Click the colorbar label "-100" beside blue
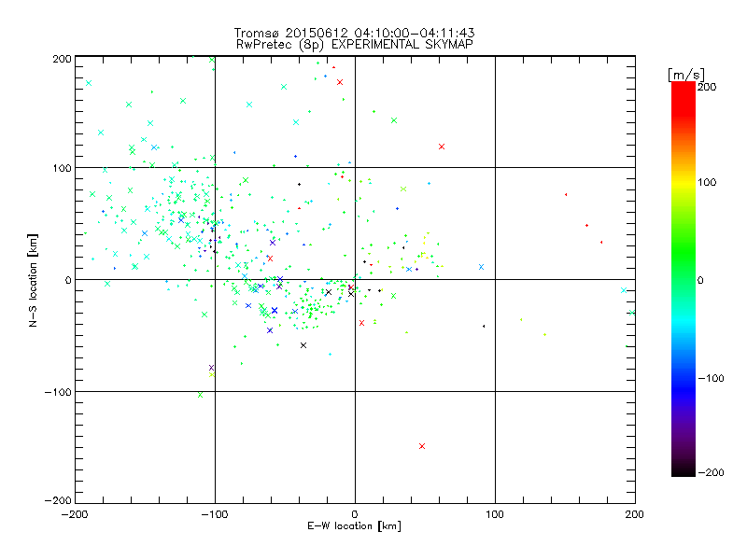 [711, 378]
